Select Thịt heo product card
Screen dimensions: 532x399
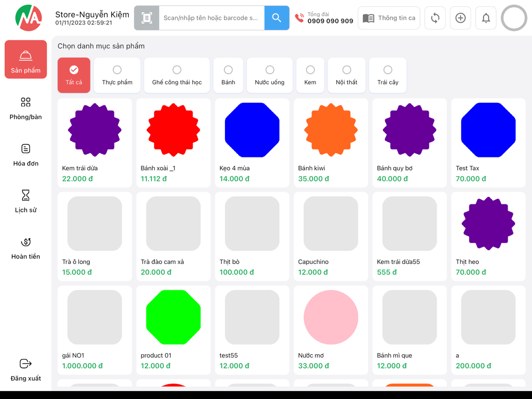click(x=488, y=237)
